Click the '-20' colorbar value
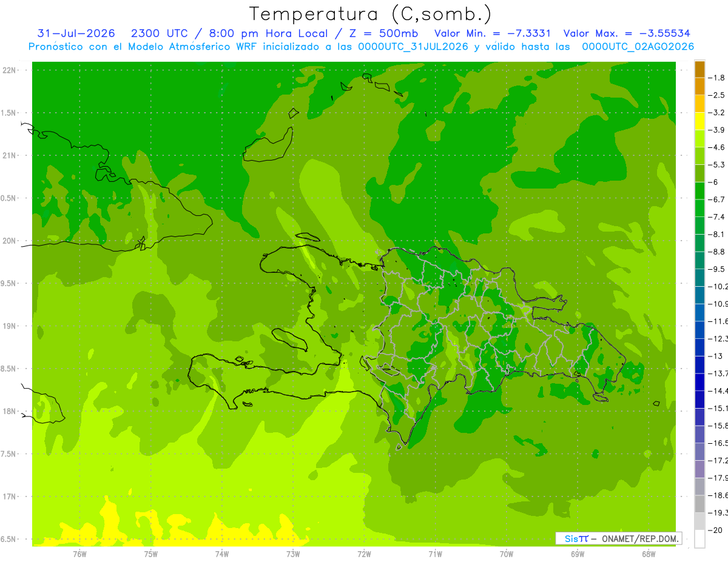This screenshot has width=728, height=562. coord(715,530)
